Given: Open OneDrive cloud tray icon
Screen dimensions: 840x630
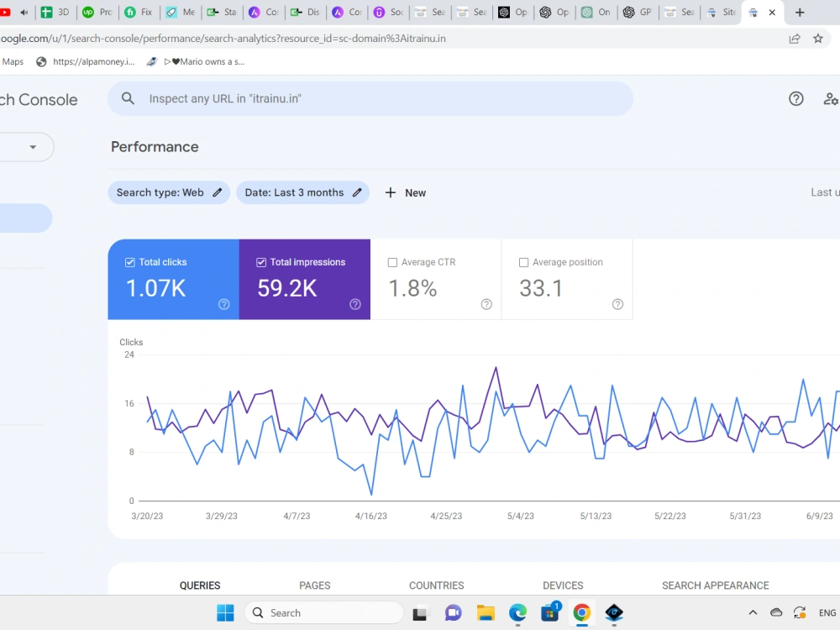Looking at the screenshot, I should pos(776,612).
